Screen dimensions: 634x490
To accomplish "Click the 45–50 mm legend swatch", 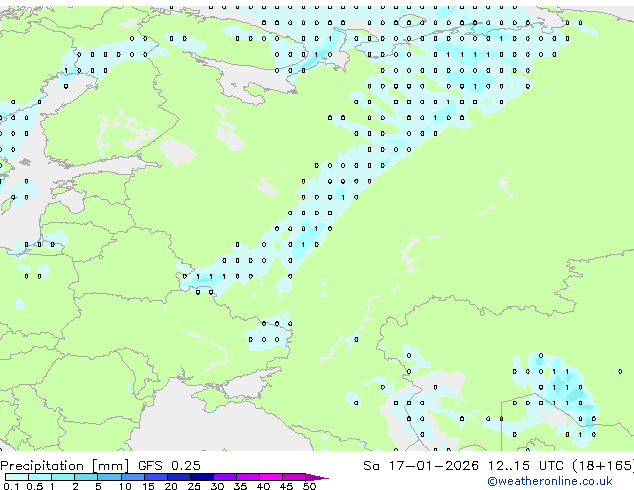I will click(294, 477).
